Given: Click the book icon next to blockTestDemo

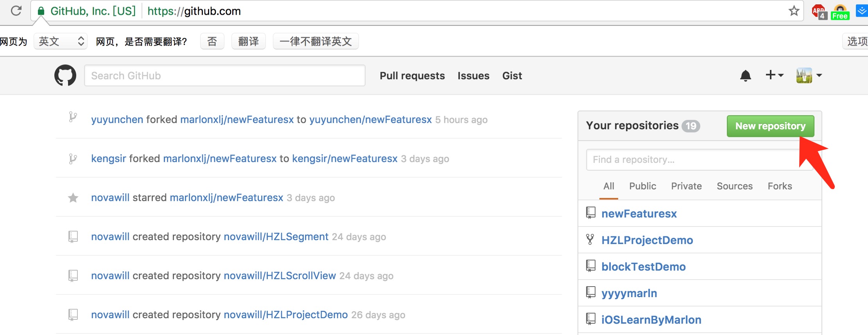Looking at the screenshot, I should (591, 266).
